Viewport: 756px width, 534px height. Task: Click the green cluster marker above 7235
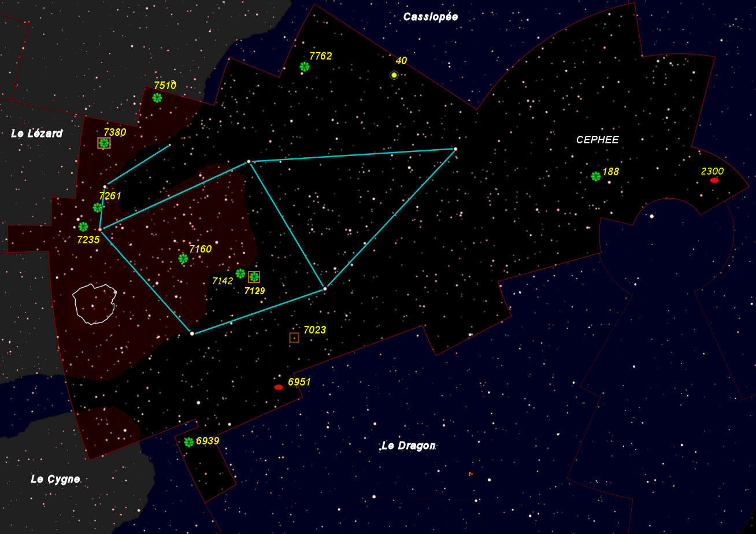83,227
